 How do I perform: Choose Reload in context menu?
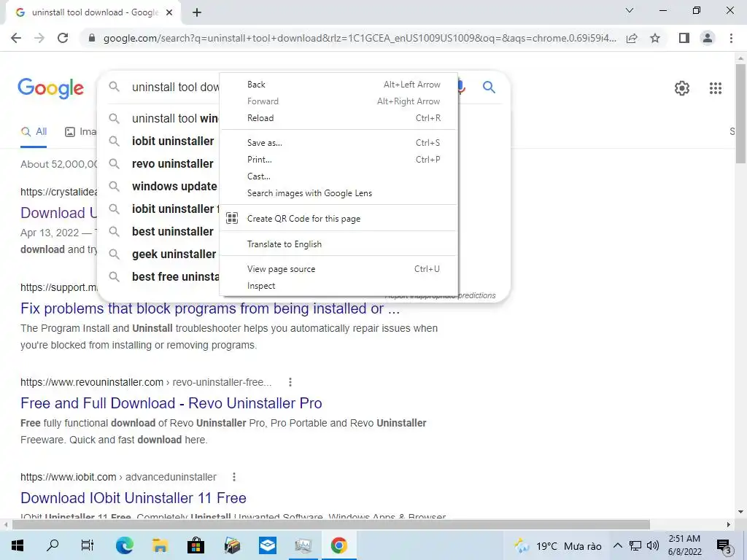click(338, 118)
